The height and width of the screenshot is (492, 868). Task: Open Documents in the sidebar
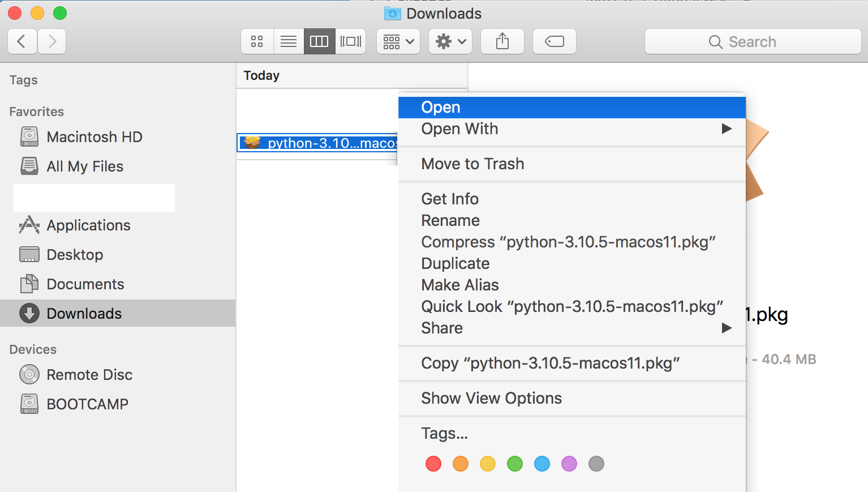click(x=118, y=284)
